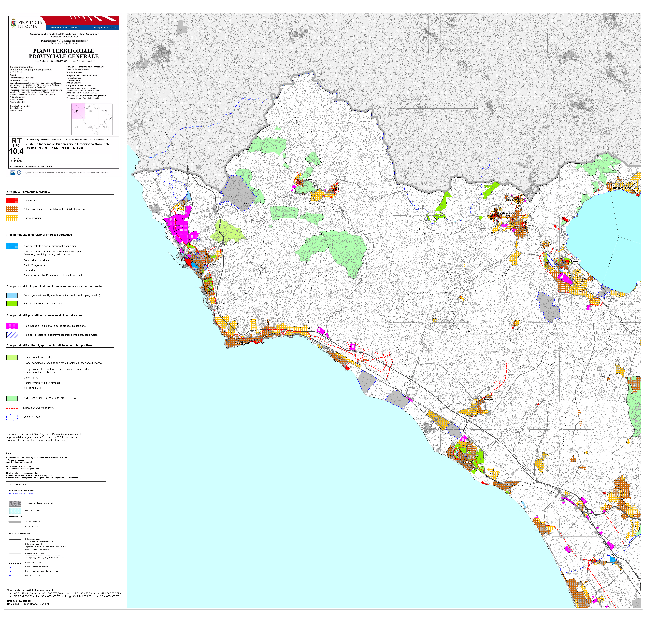This screenshot has width=672, height=634.
Task: Click the Datum e Proiezione heading
Action: [19, 601]
